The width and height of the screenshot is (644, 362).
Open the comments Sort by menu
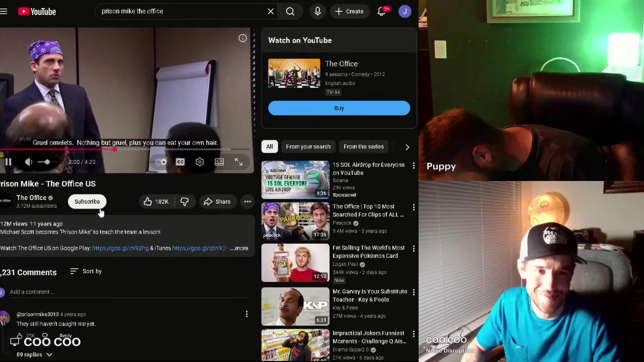[x=86, y=271]
